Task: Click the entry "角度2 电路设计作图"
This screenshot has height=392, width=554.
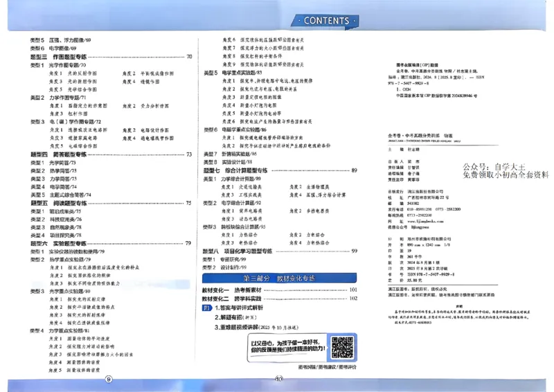Action: (145, 130)
